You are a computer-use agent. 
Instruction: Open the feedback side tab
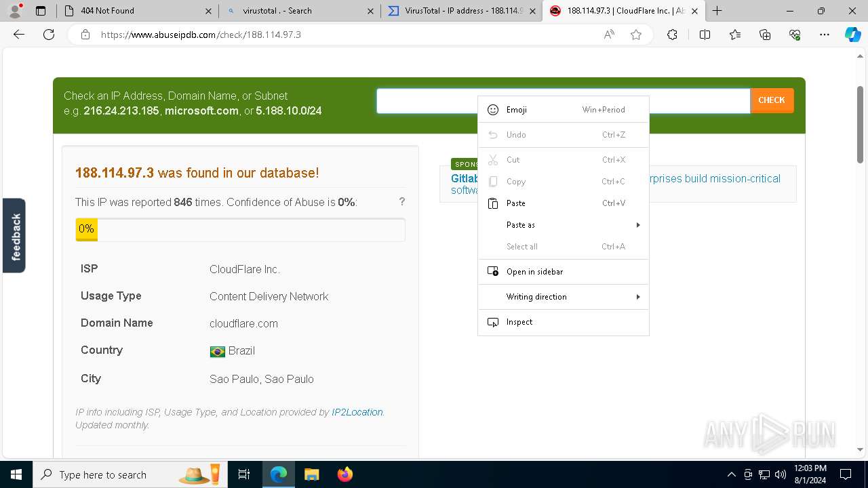(14, 236)
